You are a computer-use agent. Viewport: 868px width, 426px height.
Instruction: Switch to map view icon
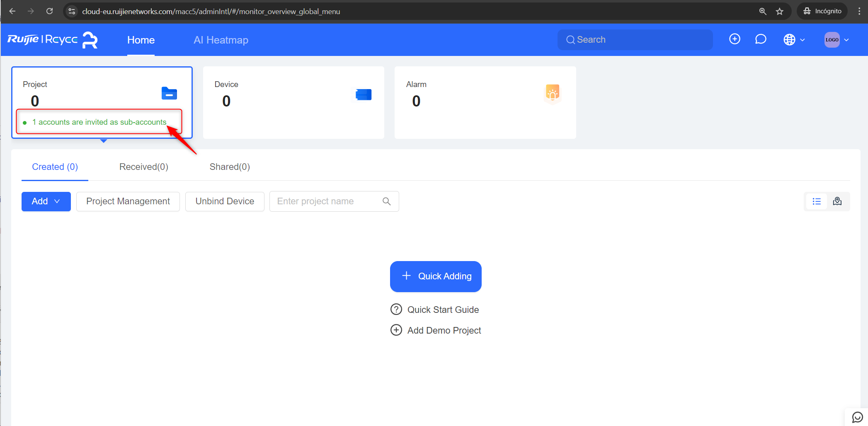click(x=837, y=201)
